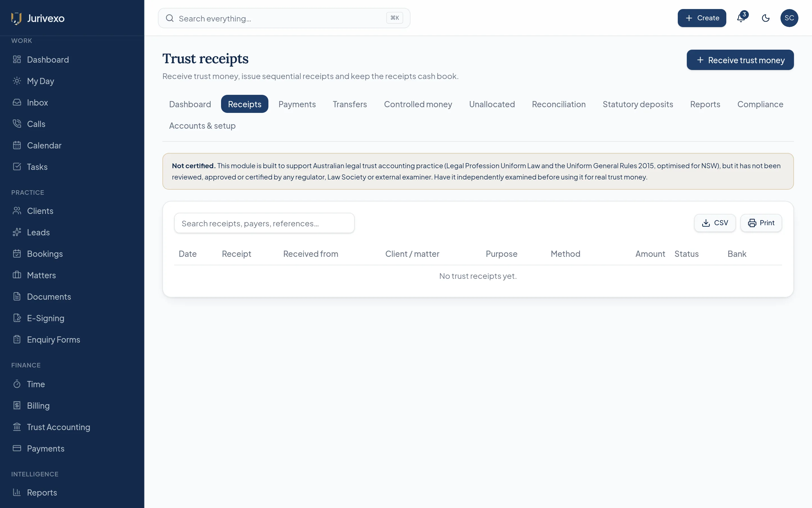812x508 pixels.
Task: Switch to the Transfers tab
Action: point(350,104)
